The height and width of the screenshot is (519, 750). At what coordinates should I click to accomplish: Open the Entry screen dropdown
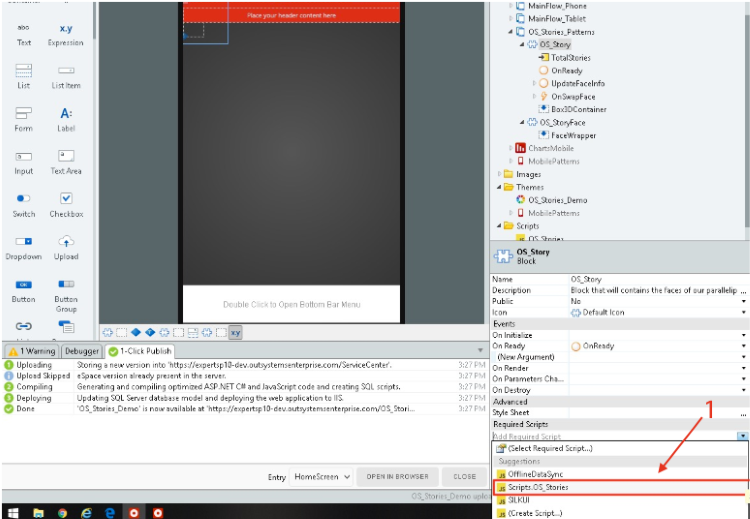[323, 477]
